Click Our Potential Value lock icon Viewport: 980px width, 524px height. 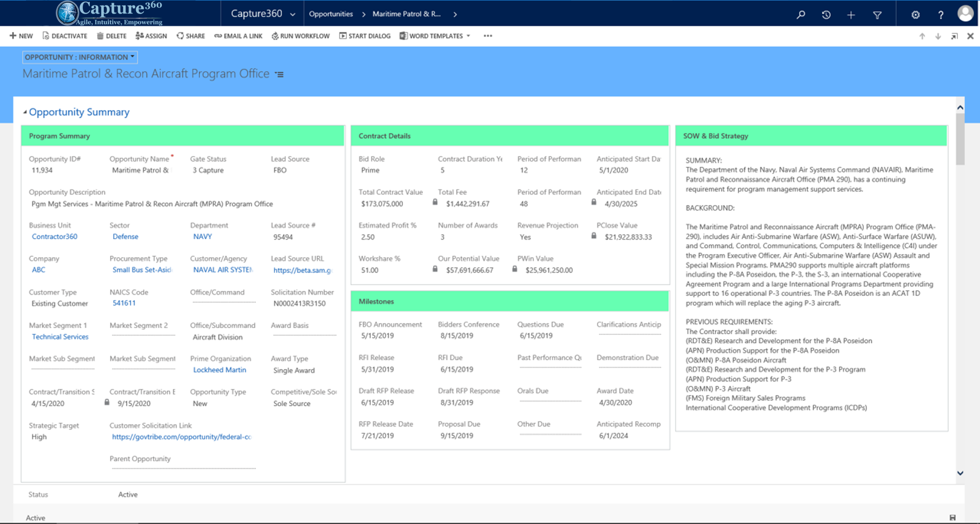pos(435,269)
